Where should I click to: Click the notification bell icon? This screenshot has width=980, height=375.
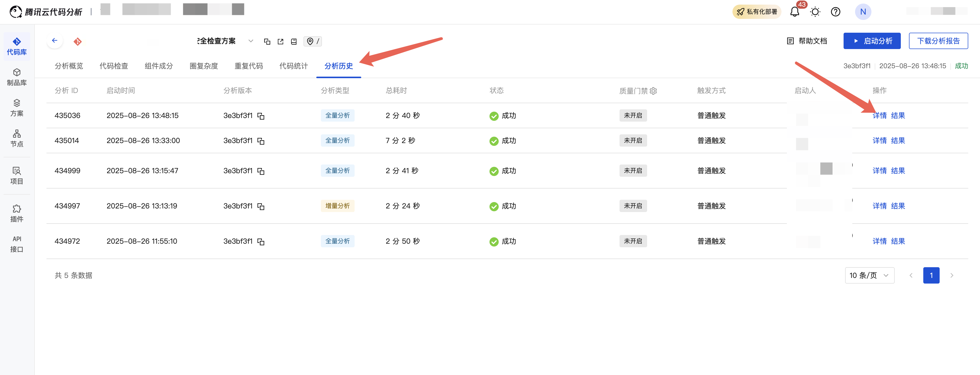pyautogui.click(x=794, y=12)
